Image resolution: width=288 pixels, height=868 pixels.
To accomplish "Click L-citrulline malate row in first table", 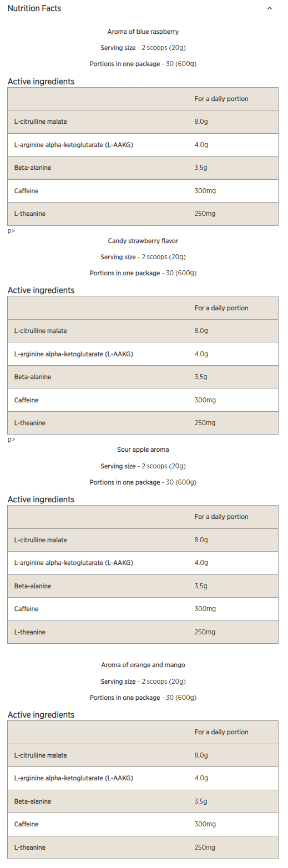I will coord(143,122).
